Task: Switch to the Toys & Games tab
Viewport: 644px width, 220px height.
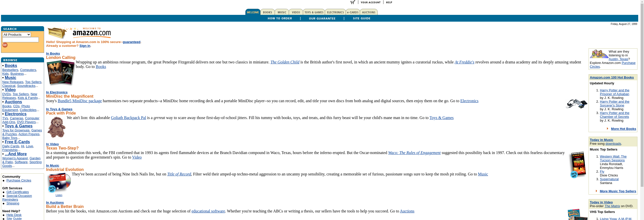Action: [314, 12]
